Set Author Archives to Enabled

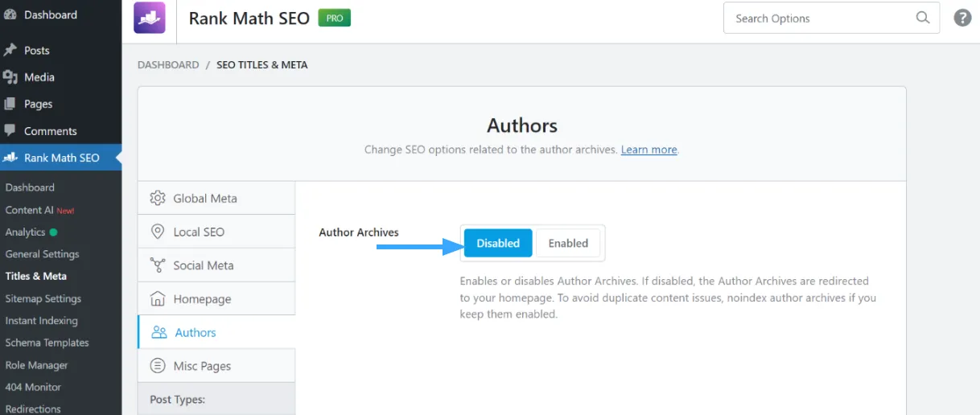pos(568,243)
